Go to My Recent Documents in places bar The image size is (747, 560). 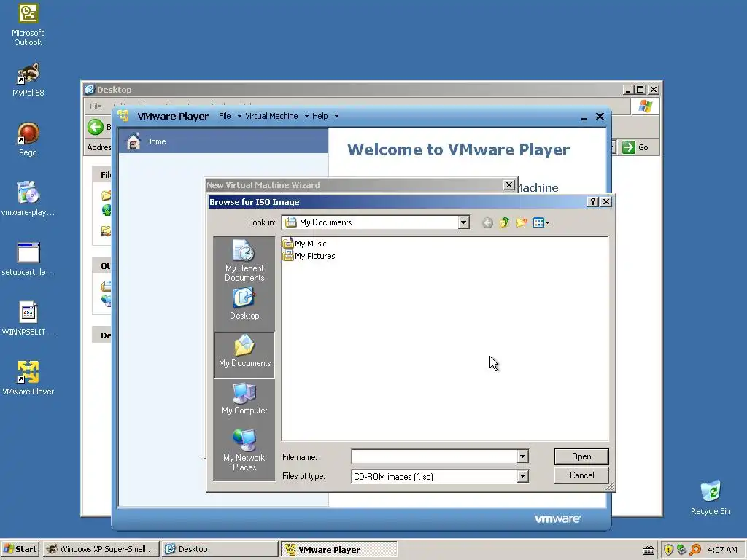[x=244, y=260]
